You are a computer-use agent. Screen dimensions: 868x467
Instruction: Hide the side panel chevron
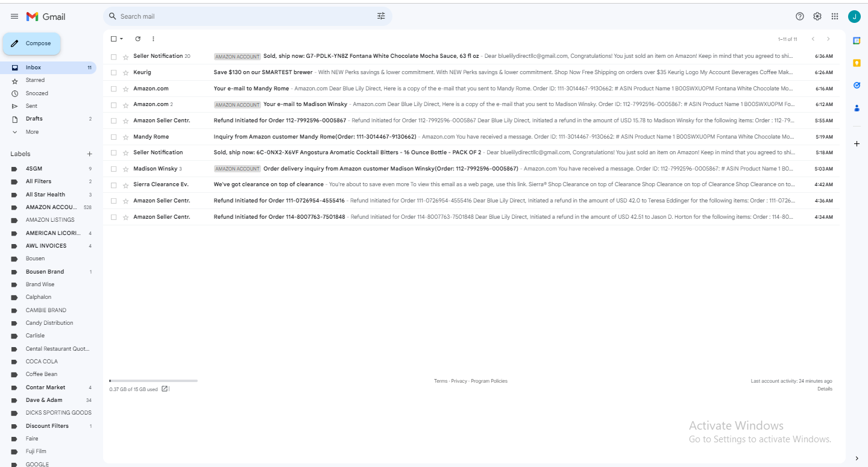pyautogui.click(x=857, y=459)
